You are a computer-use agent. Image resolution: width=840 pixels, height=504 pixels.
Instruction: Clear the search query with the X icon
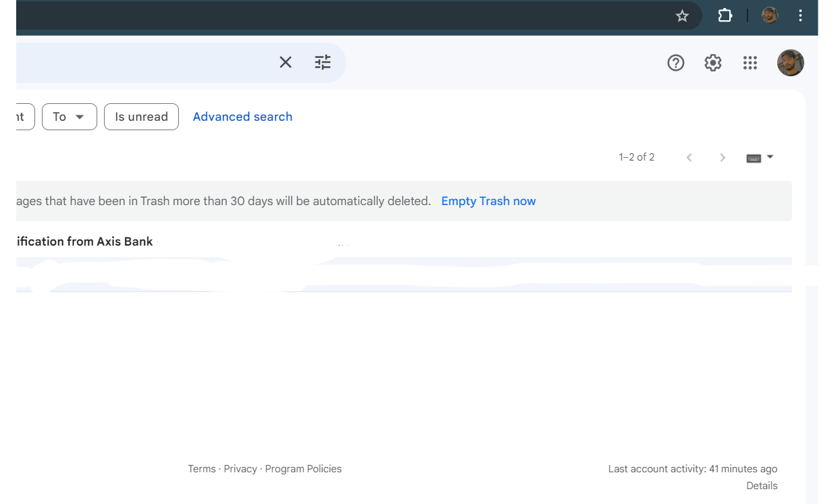pyautogui.click(x=285, y=62)
